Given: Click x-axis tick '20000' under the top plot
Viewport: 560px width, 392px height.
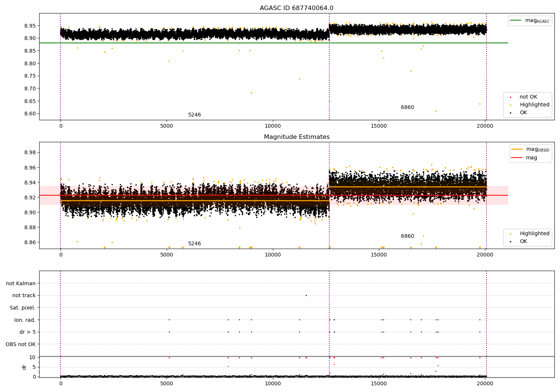Looking at the screenshot, I should click(485, 126).
